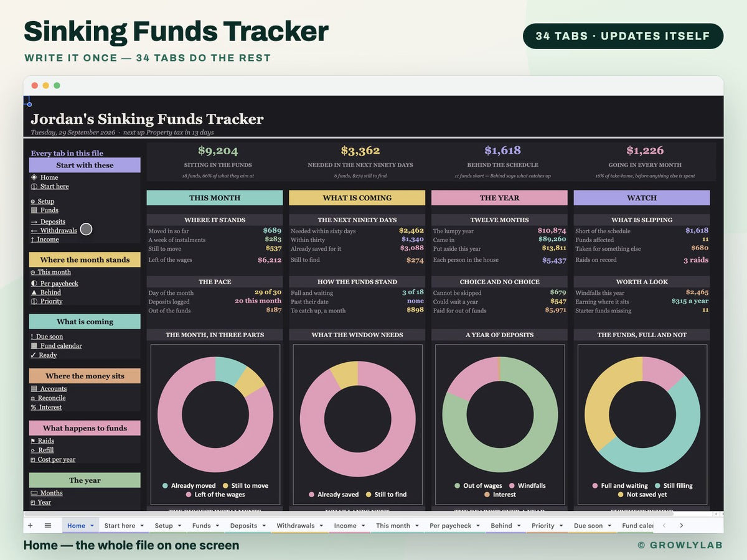The height and width of the screenshot is (560, 747).
Task: Open the Fund calendar sidebar link
Action: [x=56, y=345]
